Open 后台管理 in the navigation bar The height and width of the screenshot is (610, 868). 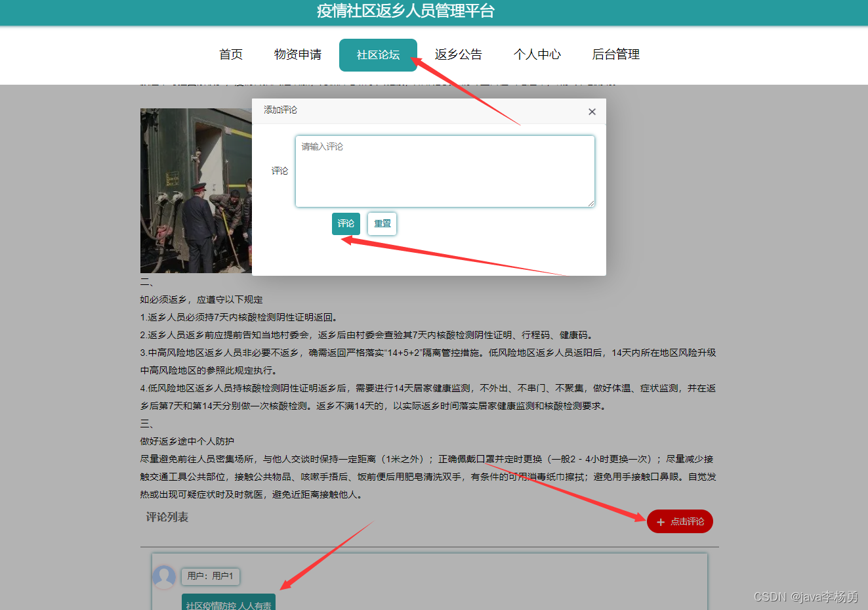coord(616,54)
